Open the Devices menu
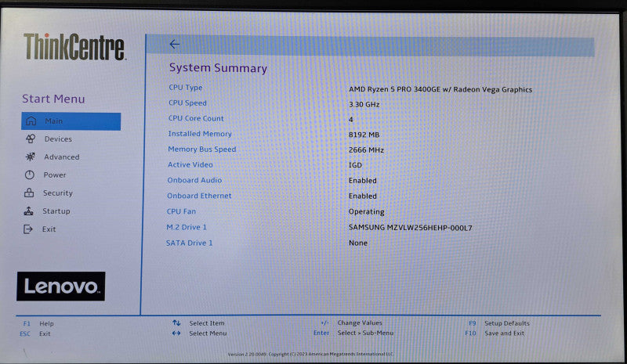Screen dimensions: 627x364 (58, 139)
